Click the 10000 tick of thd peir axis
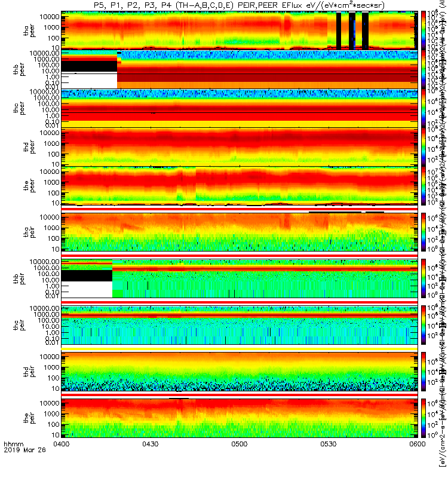The width and height of the screenshot is (448, 478). tap(50, 357)
